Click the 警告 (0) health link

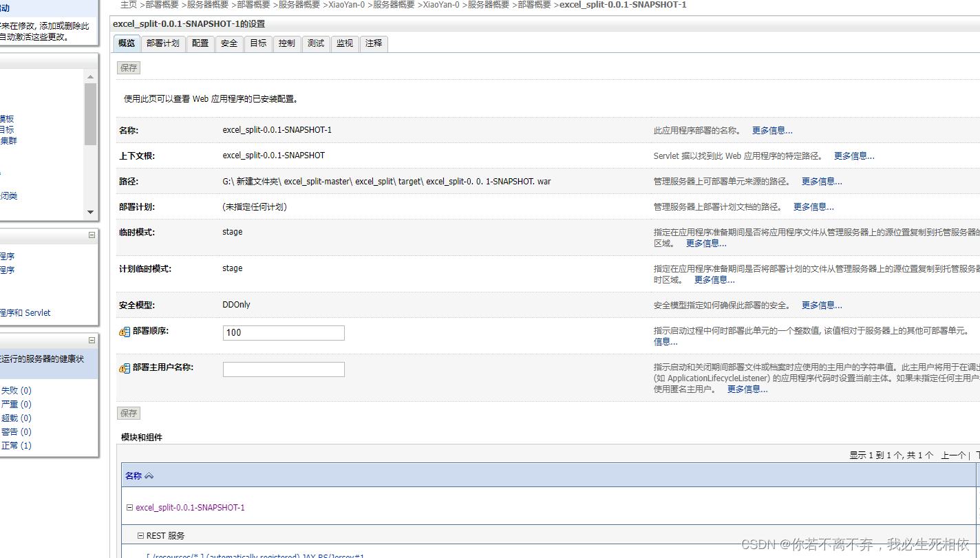coord(17,431)
